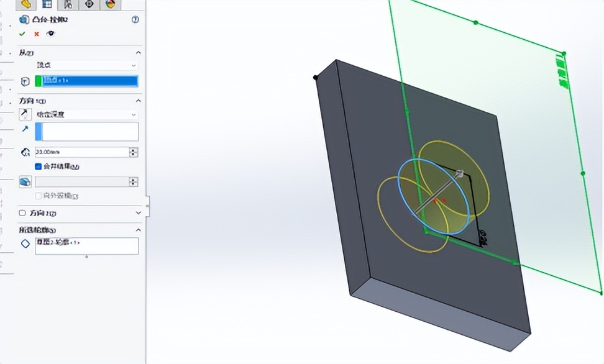Collapse the Selected Contours group

(138, 230)
